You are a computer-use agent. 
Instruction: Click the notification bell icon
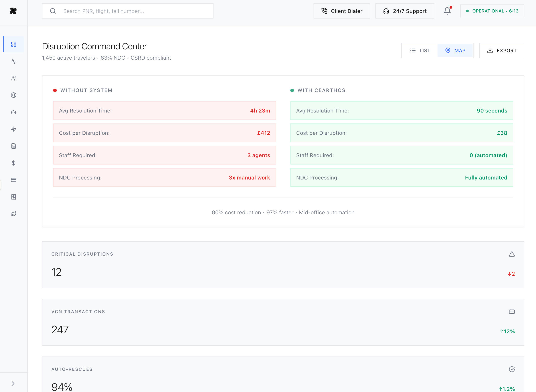447,11
